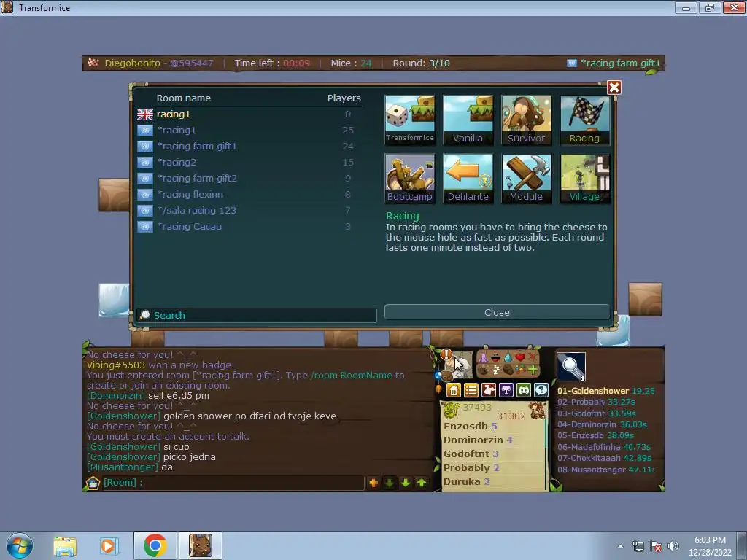Open the tribe house icon
This screenshot has height=560, width=747.
(x=454, y=391)
